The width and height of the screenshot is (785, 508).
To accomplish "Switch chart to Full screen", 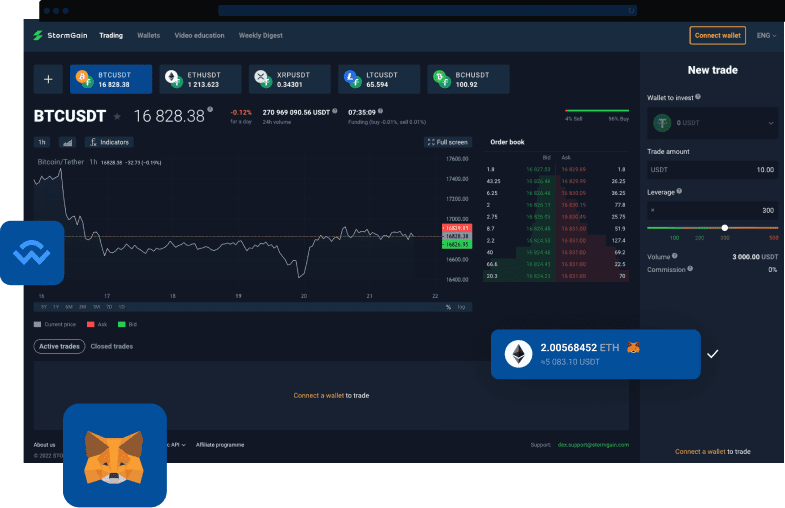I will [x=448, y=142].
